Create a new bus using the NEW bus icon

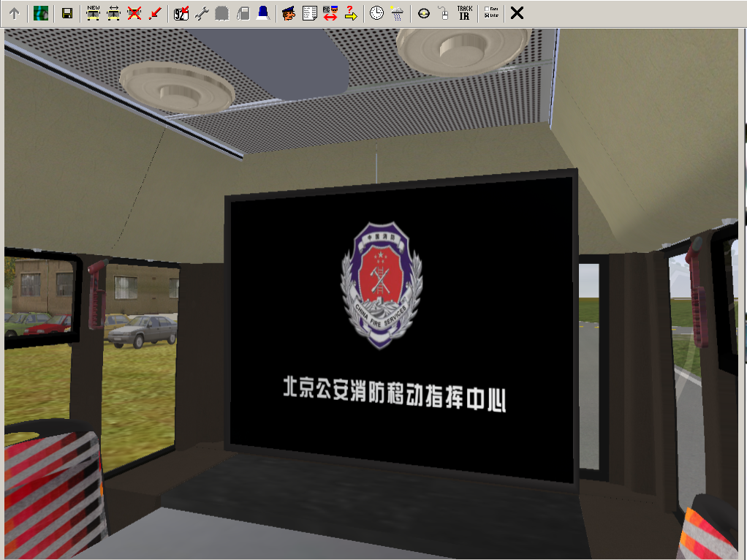(x=94, y=13)
